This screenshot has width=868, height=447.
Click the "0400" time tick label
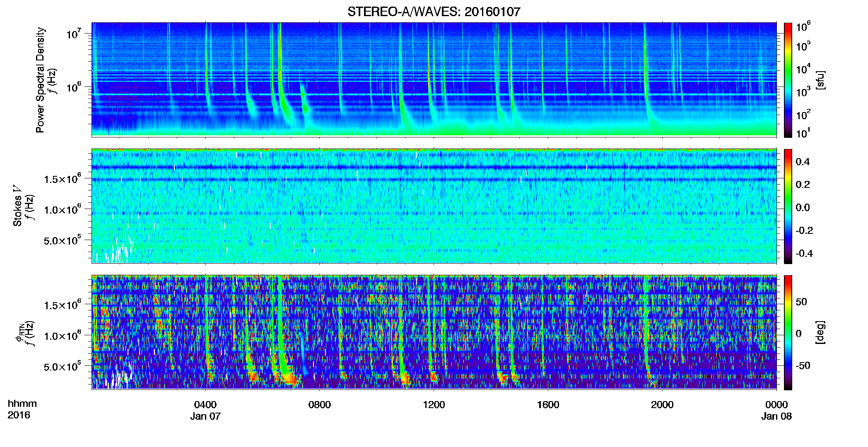pyautogui.click(x=205, y=404)
